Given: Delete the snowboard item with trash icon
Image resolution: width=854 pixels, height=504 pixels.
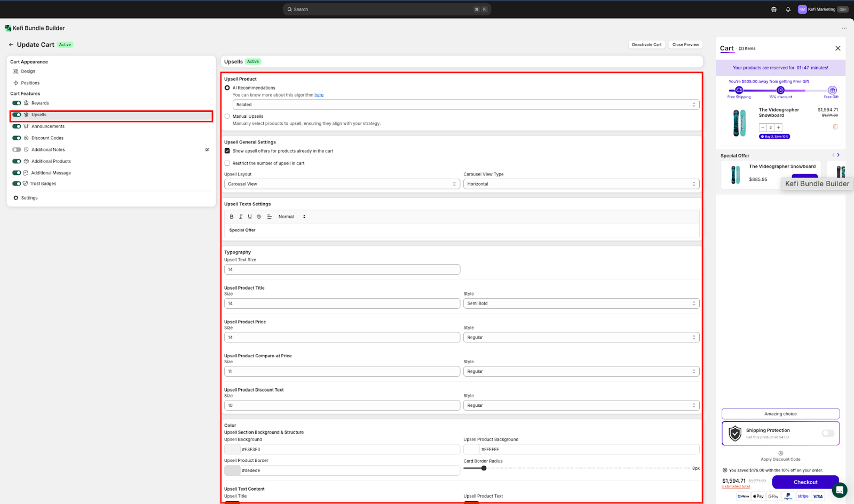Looking at the screenshot, I should tap(835, 127).
